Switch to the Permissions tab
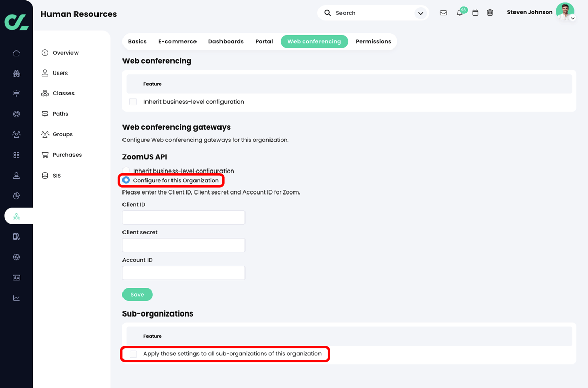Image resolution: width=588 pixels, height=388 pixels. (x=373, y=41)
